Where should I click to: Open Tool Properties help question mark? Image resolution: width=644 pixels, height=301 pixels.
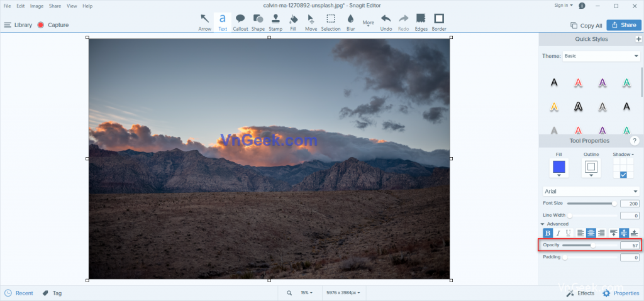(635, 141)
